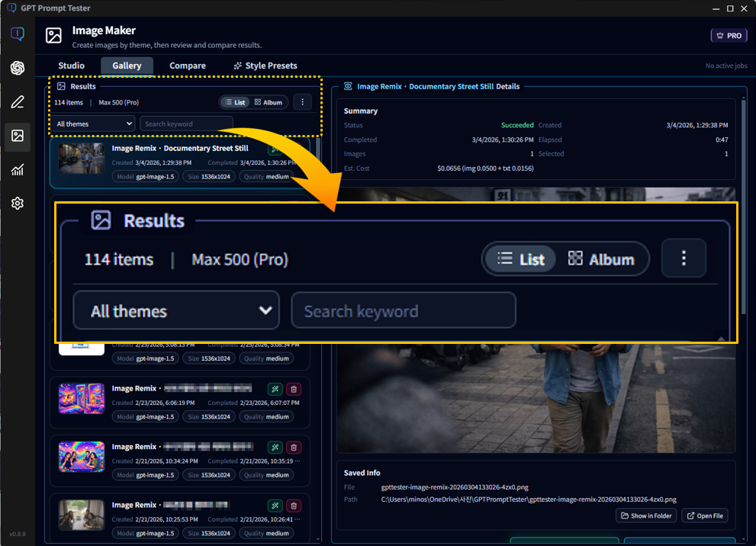
Task: Click the pencil editor icon in sidebar
Action: 18,102
